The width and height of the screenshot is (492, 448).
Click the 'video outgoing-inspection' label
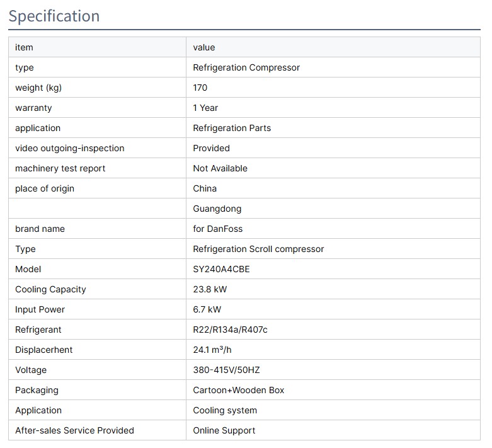point(69,148)
